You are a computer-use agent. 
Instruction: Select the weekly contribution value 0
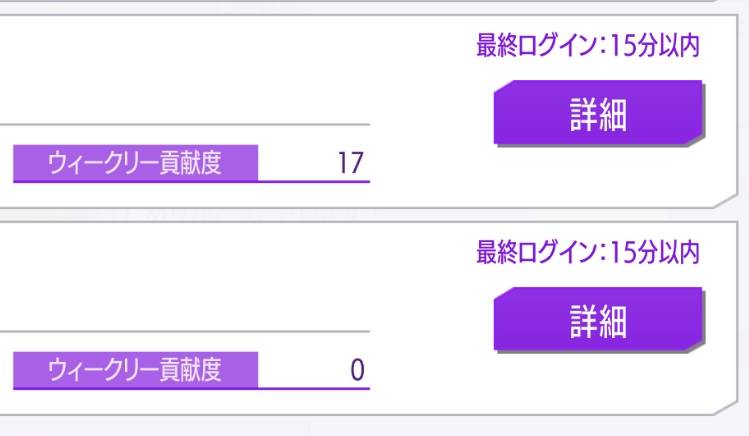[357, 370]
